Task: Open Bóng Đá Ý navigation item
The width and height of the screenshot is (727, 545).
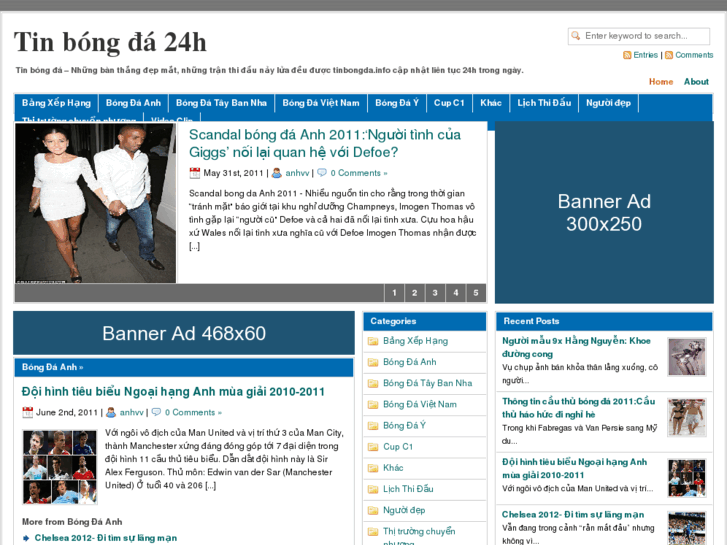Action: coord(397,103)
